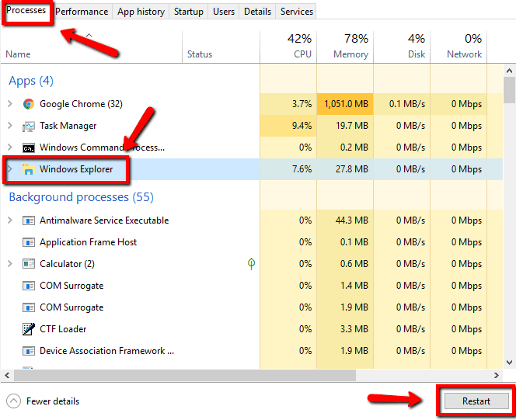The width and height of the screenshot is (516, 420).
Task: Select Antimalware Service Executable row
Action: click(252, 220)
